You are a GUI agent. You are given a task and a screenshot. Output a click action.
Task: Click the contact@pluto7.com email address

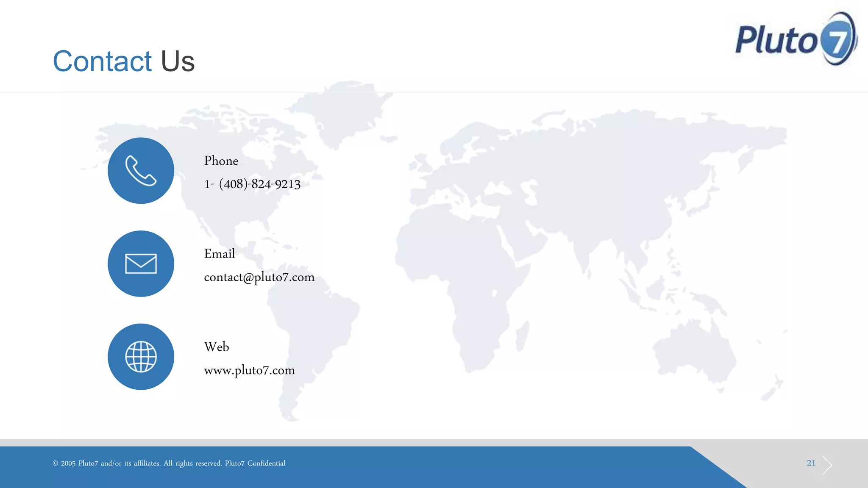259,277
